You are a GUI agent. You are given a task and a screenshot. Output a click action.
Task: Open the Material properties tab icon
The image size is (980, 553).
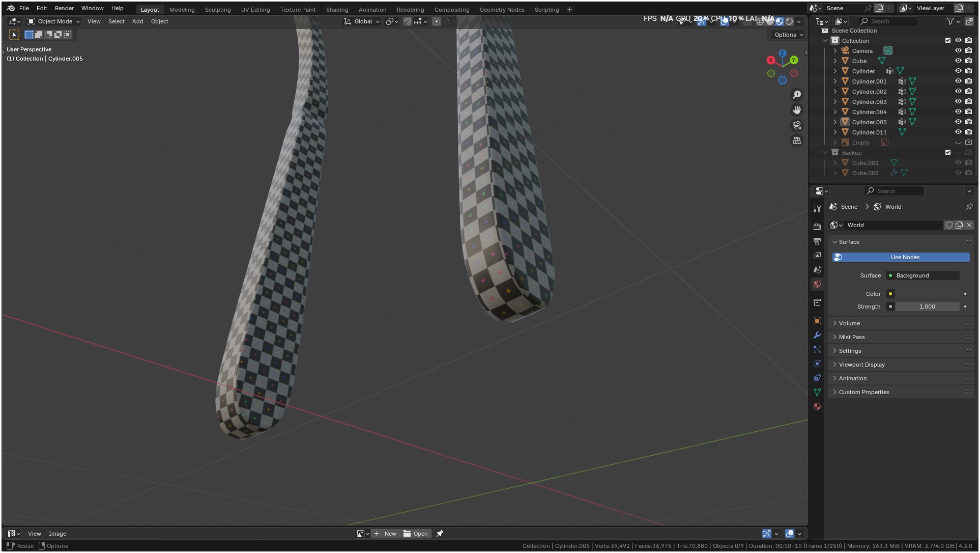817,406
